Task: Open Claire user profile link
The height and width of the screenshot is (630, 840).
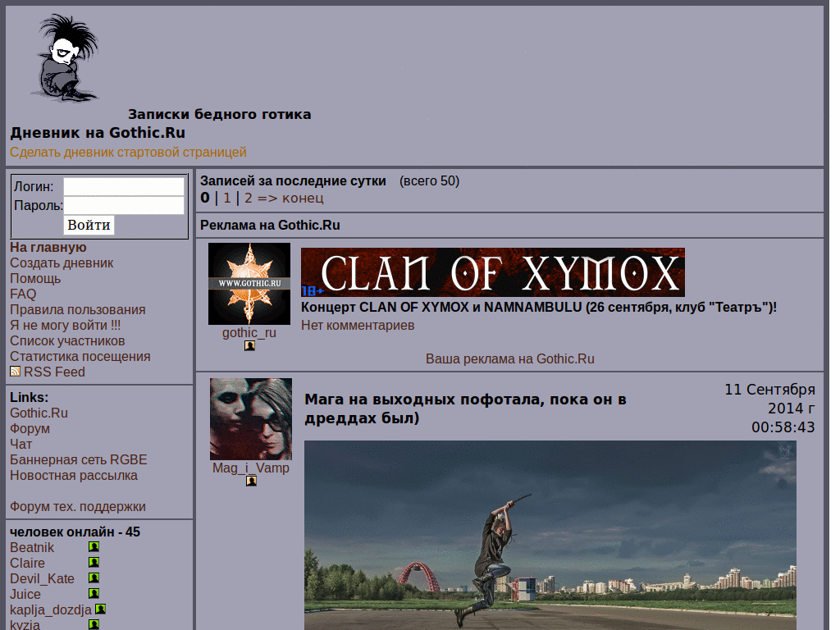Action: coord(27,563)
